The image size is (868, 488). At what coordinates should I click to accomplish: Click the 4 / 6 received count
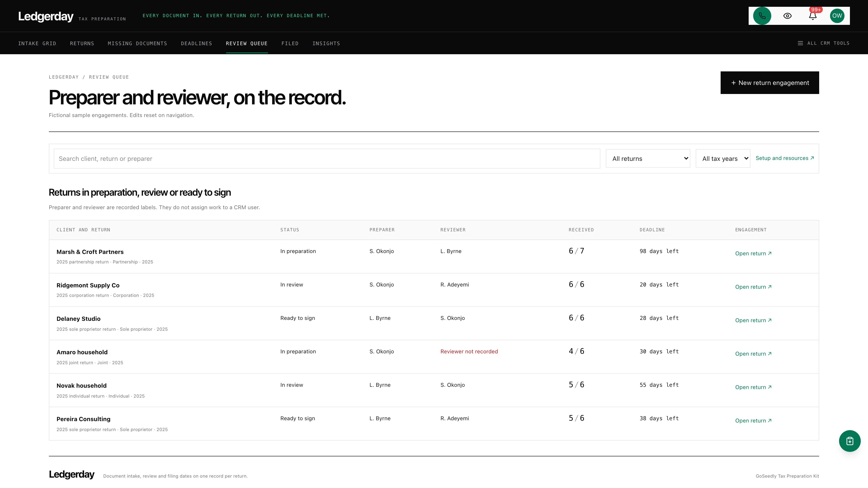[x=576, y=351]
